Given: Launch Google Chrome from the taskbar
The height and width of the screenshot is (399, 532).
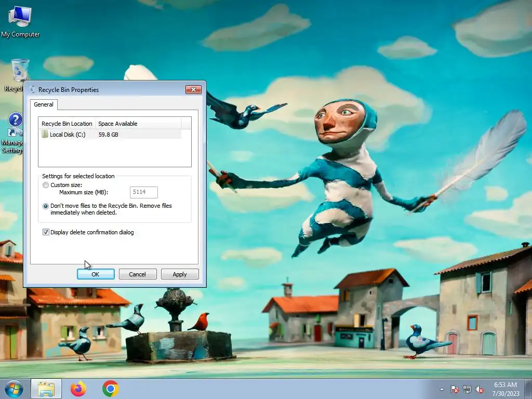Looking at the screenshot, I should coord(110,389).
